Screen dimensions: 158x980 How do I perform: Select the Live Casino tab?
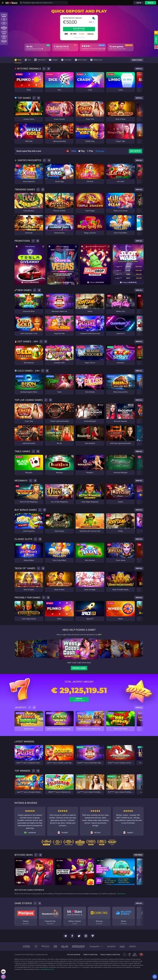67,60
